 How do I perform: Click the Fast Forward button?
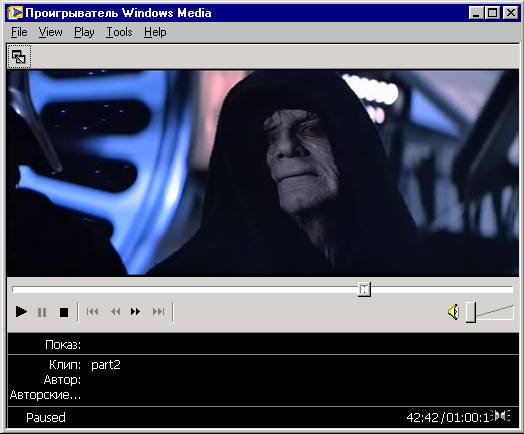[x=135, y=312]
